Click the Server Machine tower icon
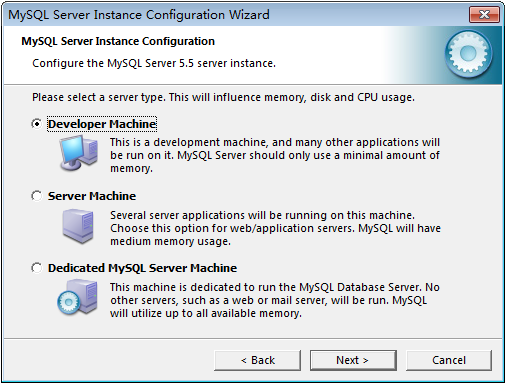 pos(78,226)
